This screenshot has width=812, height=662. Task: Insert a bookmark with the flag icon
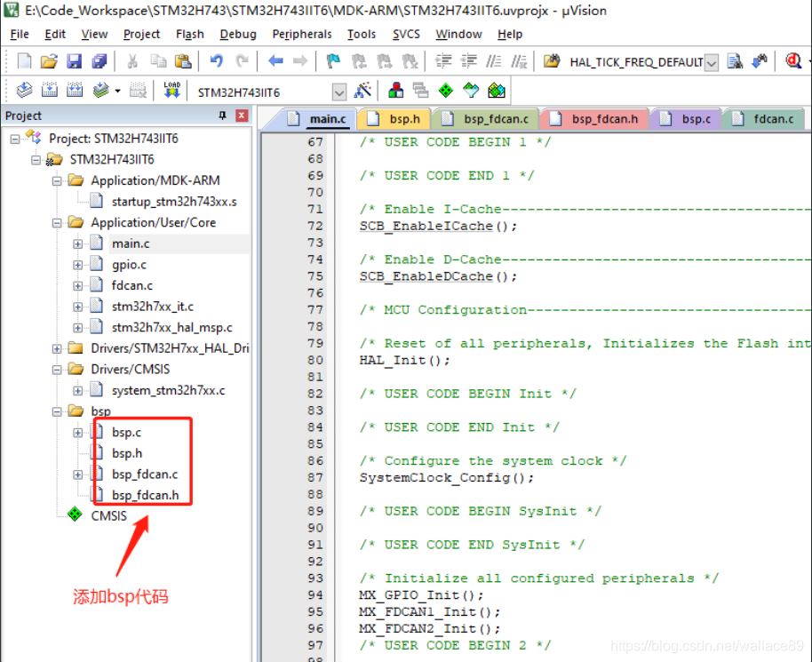(x=333, y=61)
